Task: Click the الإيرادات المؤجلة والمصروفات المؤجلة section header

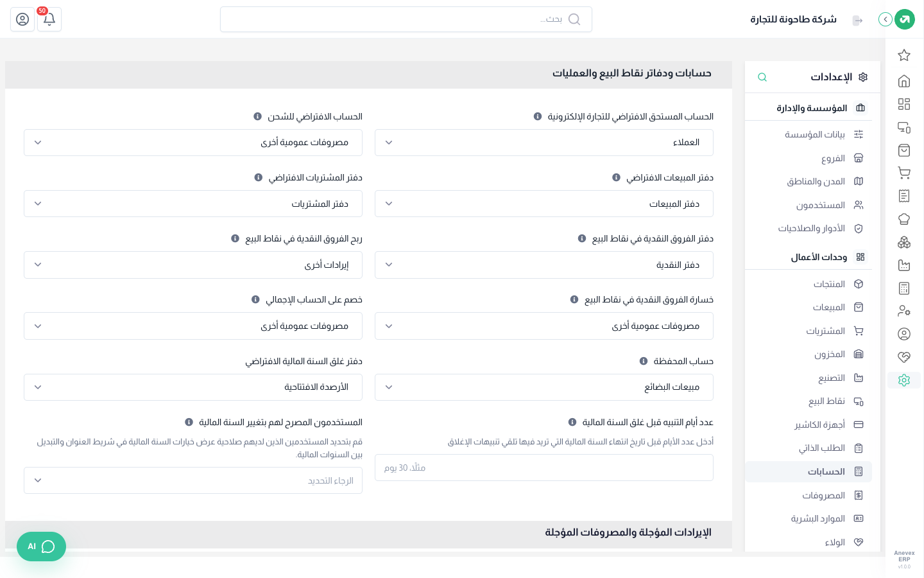Action: coord(368,533)
